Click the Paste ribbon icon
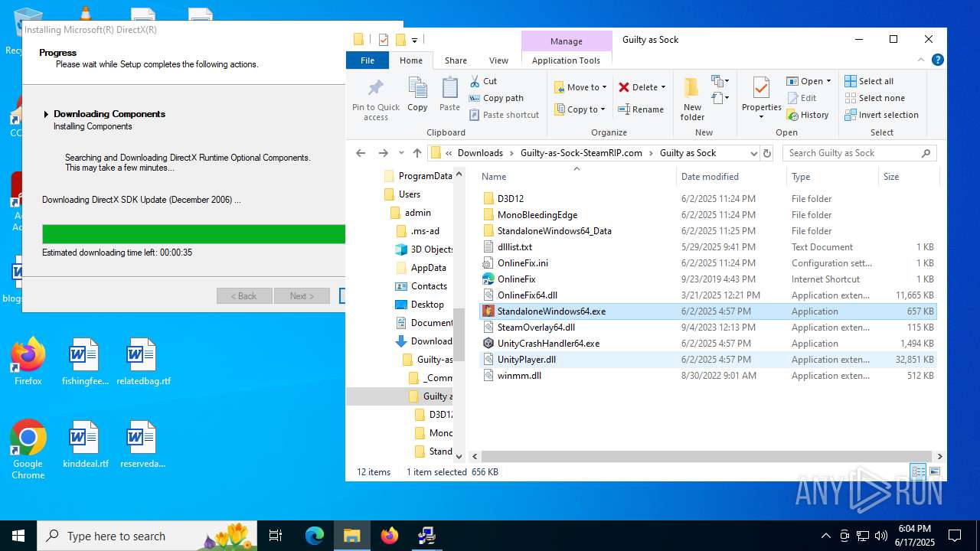 449,95
